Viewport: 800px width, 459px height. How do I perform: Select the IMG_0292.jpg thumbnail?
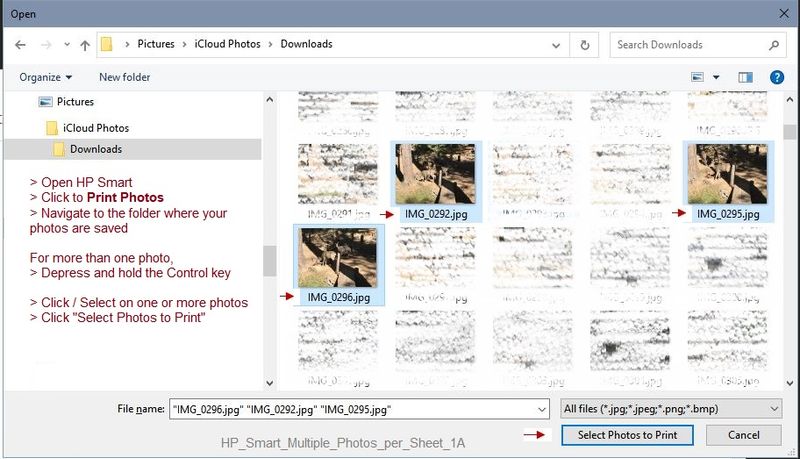pyautogui.click(x=435, y=174)
